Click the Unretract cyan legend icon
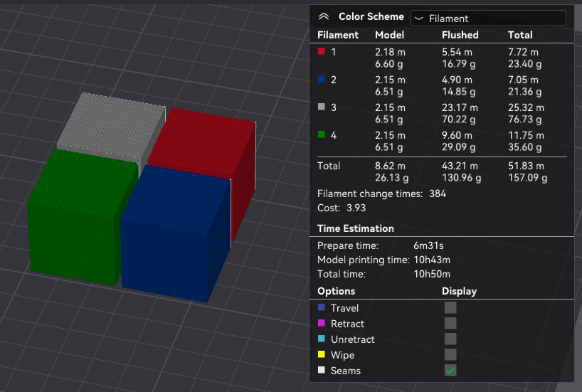The image size is (582, 392). (322, 339)
